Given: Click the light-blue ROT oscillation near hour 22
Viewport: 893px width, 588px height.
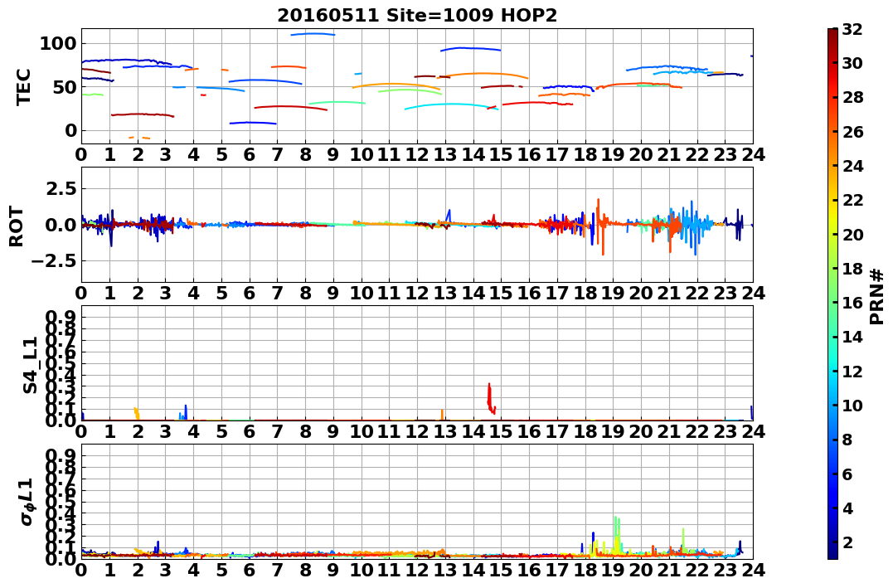Looking at the screenshot, I should pyautogui.click(x=695, y=225).
